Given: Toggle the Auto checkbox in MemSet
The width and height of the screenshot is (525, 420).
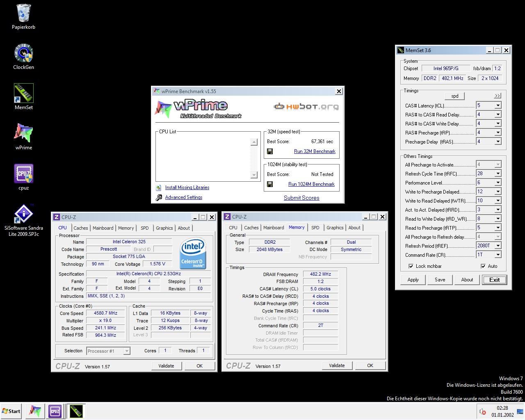Looking at the screenshot, I should pos(483,266).
